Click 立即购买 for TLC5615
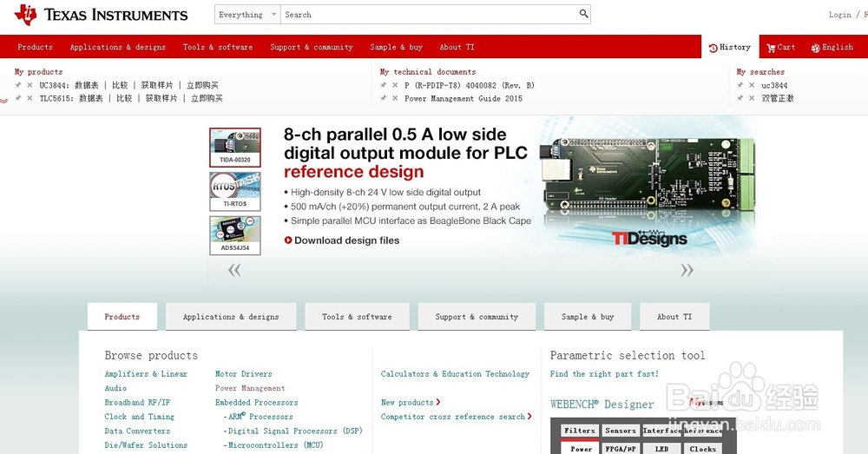 pos(207,99)
